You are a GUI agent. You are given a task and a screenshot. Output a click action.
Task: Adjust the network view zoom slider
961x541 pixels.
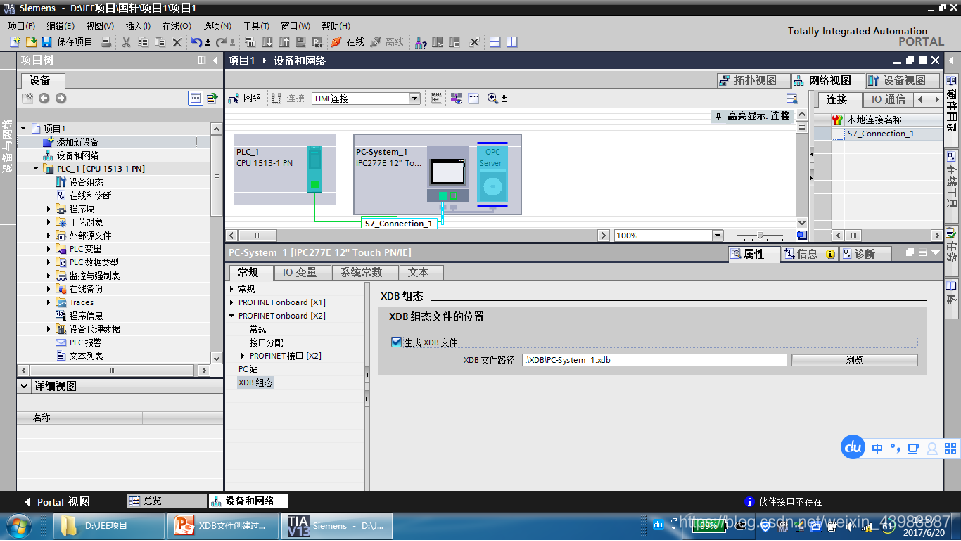(x=760, y=235)
